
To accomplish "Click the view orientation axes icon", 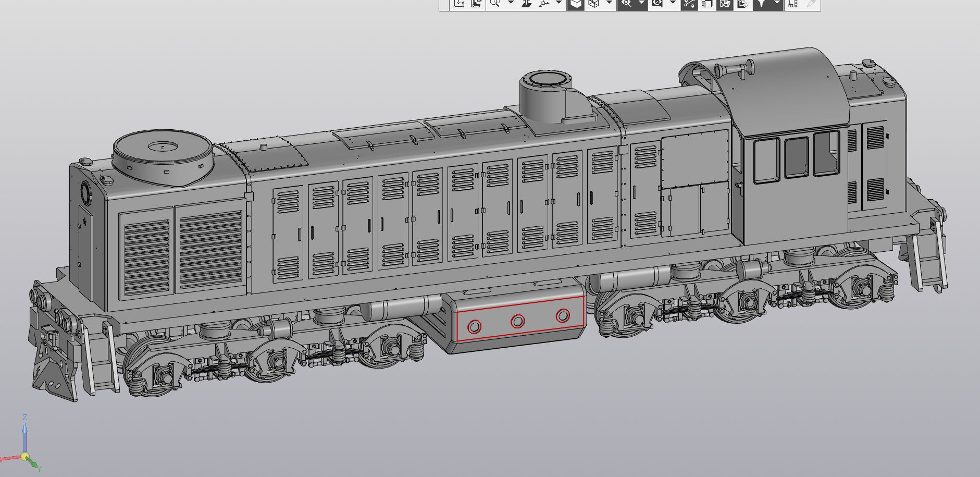I will (544, 4).
